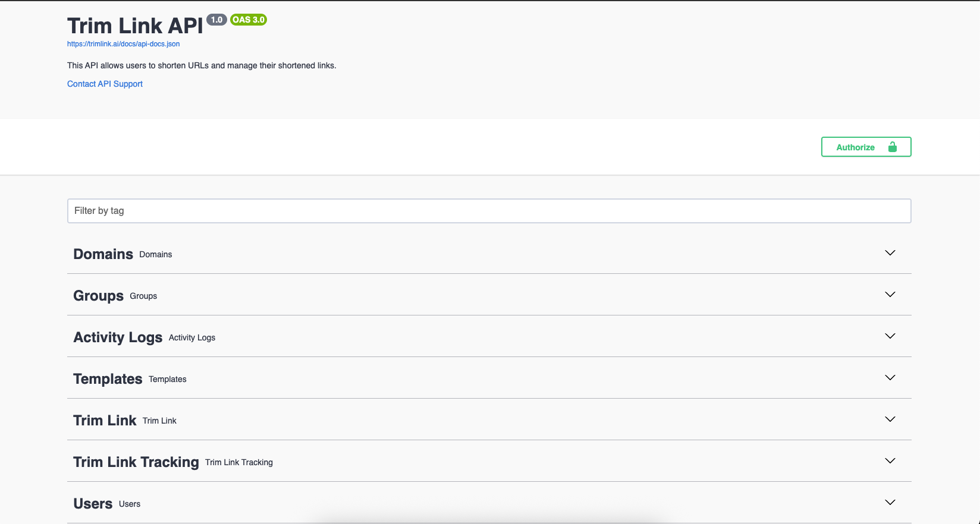The image size is (980, 524).
Task: Expand the Users section chevron
Action: pos(890,502)
